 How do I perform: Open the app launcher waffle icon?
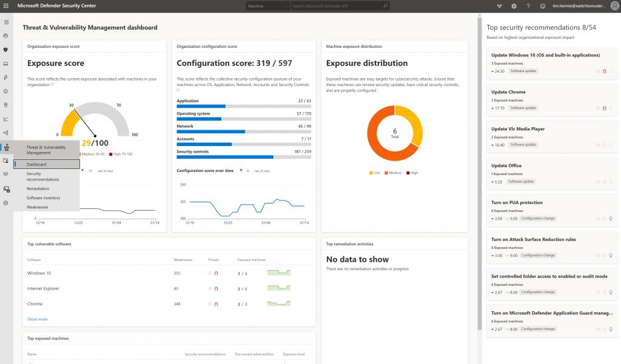click(x=6, y=6)
